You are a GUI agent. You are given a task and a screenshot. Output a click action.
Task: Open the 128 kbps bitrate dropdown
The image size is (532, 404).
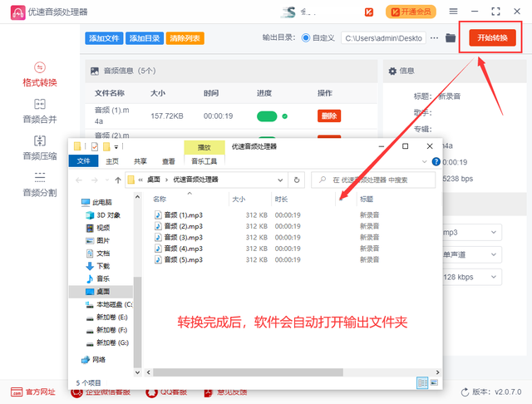(x=471, y=277)
